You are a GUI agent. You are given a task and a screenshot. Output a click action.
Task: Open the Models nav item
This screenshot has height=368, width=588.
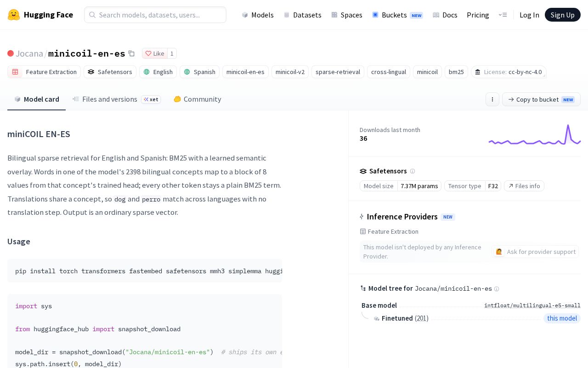point(258,15)
